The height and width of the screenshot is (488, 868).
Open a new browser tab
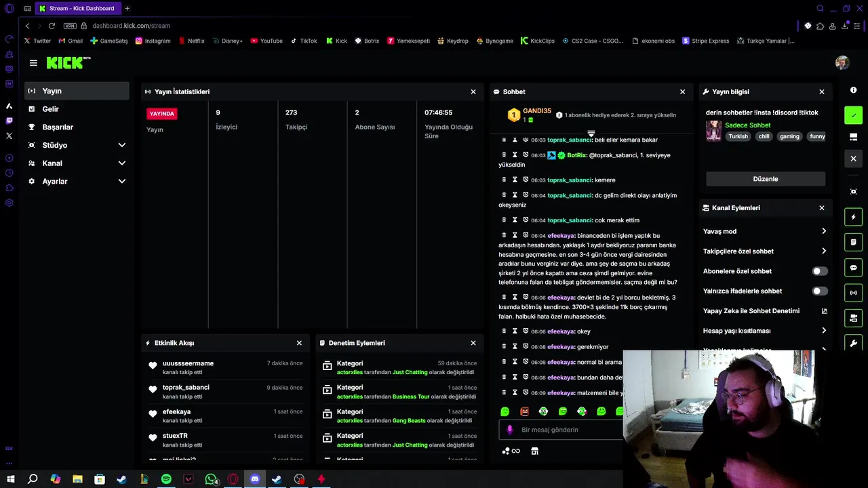[127, 8]
